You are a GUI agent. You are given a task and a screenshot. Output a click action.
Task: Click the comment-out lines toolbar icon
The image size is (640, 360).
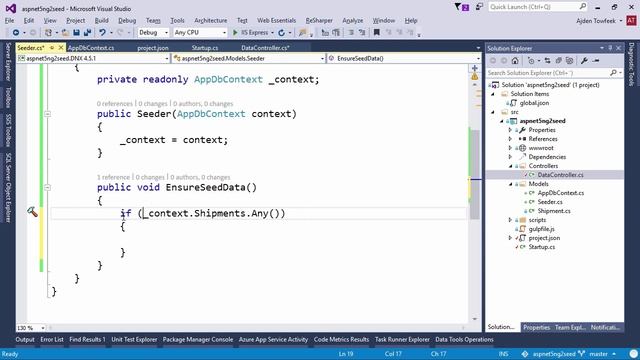pos(351,33)
